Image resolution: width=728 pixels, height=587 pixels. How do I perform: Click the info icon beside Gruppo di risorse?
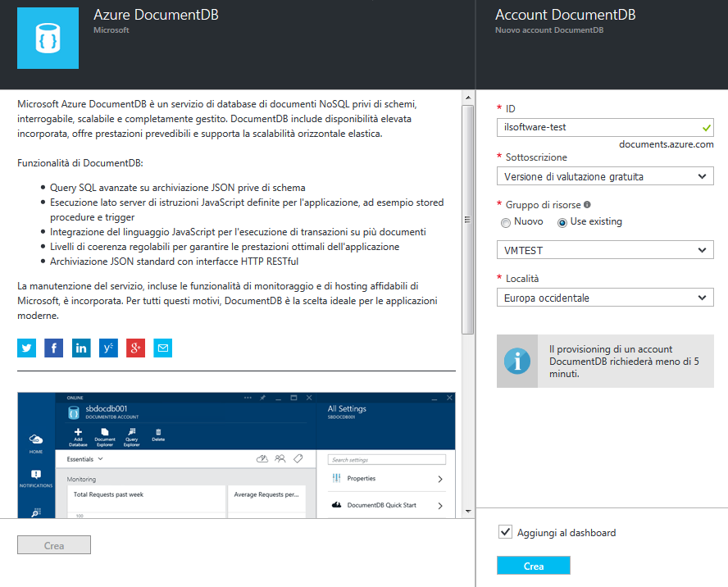[x=587, y=204]
